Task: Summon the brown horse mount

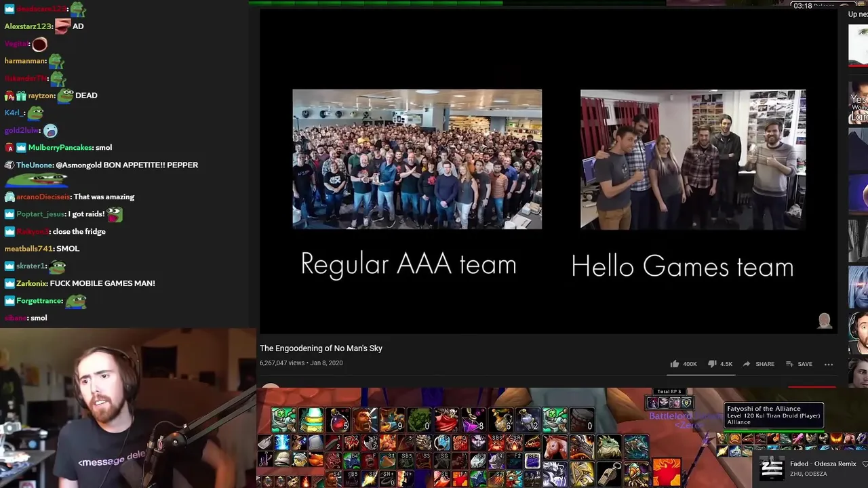Action: point(555,447)
